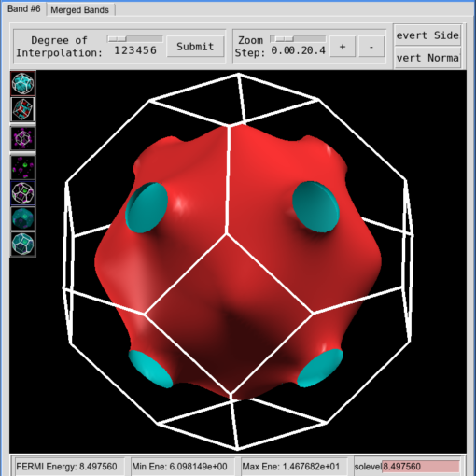Select the teal sphere thumbnail
This screenshot has width=476, height=476.
(x=23, y=218)
